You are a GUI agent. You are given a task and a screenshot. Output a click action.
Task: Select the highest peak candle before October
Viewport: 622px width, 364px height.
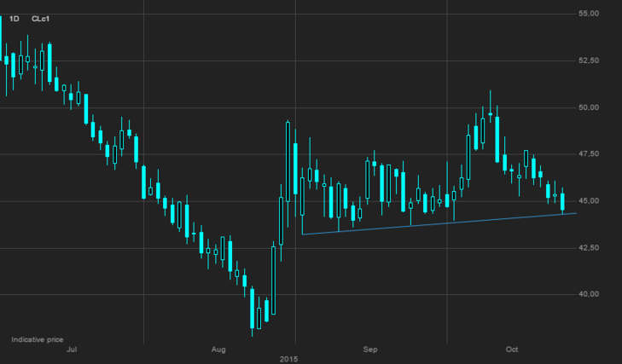(x=491, y=113)
